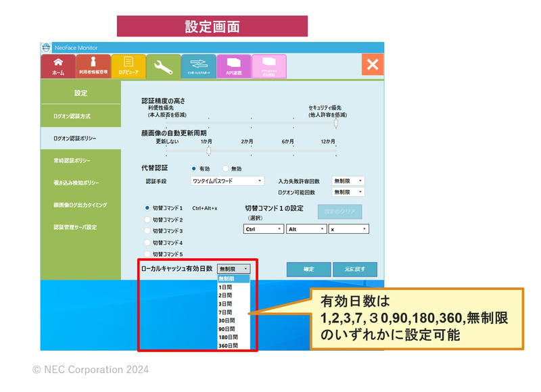This screenshot has height=392, width=541.
Task: Choose 7日間 in the cache days list
Action: [x=233, y=312]
